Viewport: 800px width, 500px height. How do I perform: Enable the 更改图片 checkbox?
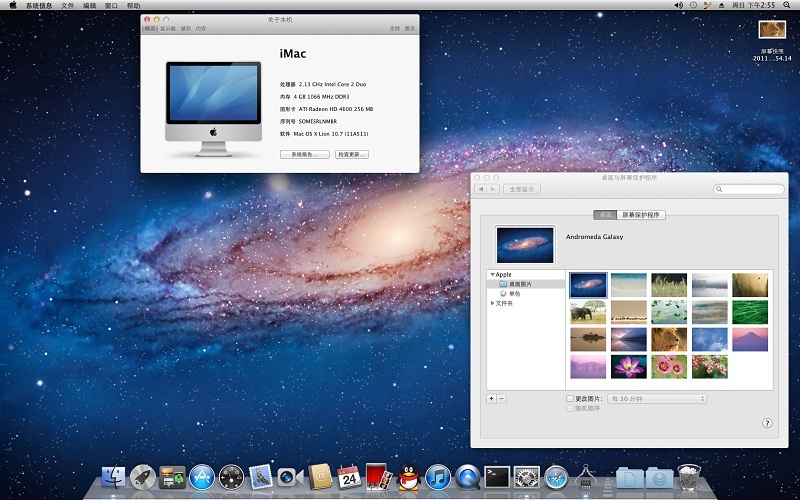coord(570,398)
